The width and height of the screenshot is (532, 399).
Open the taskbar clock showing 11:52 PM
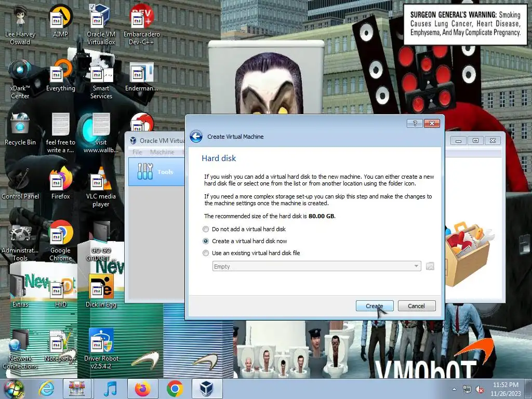[505, 389]
